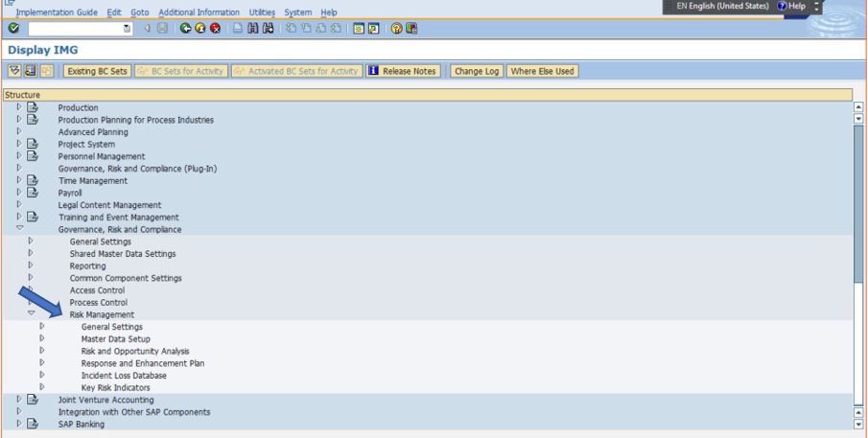This screenshot has width=868, height=438.
Task: Collapse the Risk Management node
Action: click(x=31, y=314)
